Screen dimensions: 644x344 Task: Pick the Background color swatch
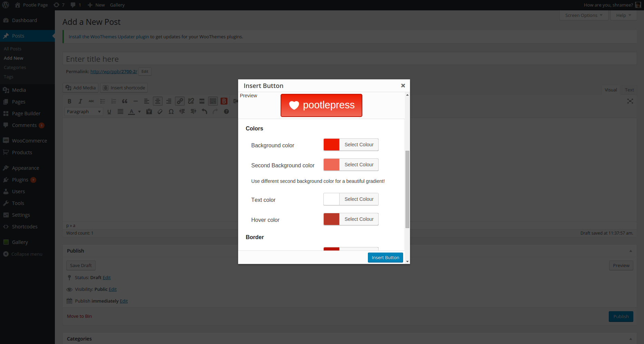pyautogui.click(x=332, y=145)
